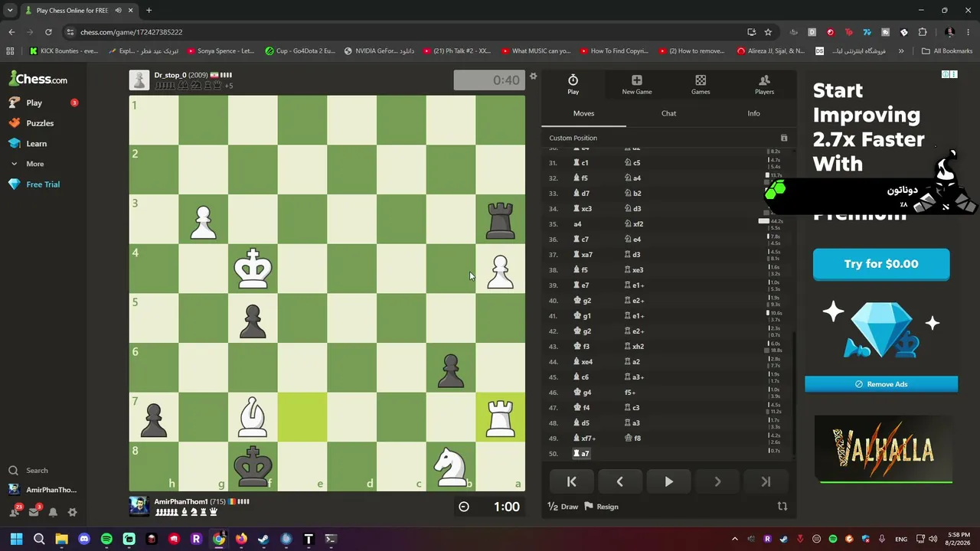This screenshot has width=980, height=551.
Task: Click the icon beside Custom Position
Action: point(783,138)
